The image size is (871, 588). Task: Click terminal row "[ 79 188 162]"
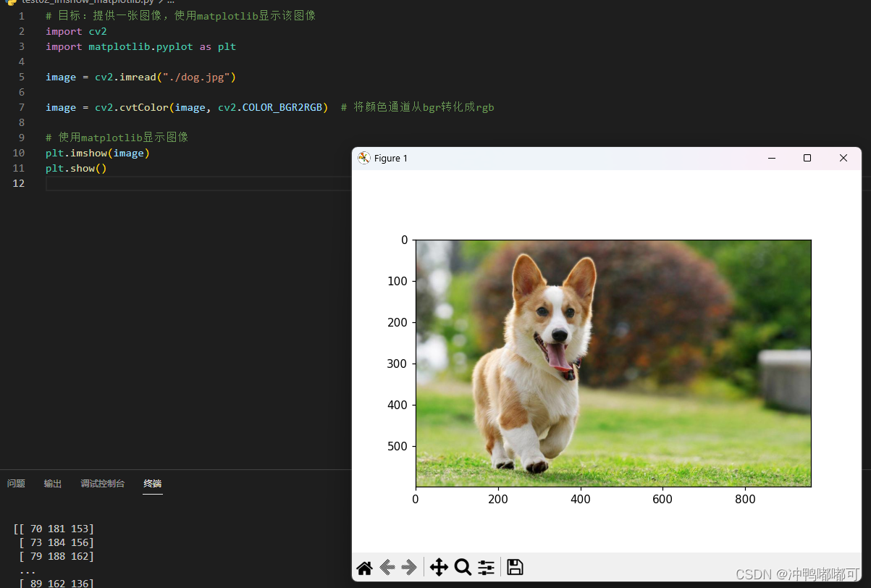click(x=56, y=556)
